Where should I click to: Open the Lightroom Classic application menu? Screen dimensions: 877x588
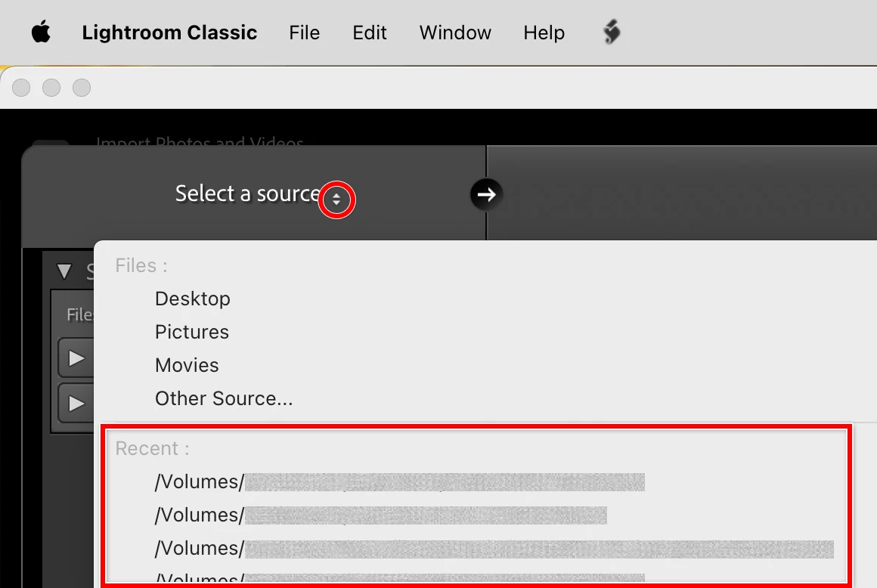[x=169, y=32]
